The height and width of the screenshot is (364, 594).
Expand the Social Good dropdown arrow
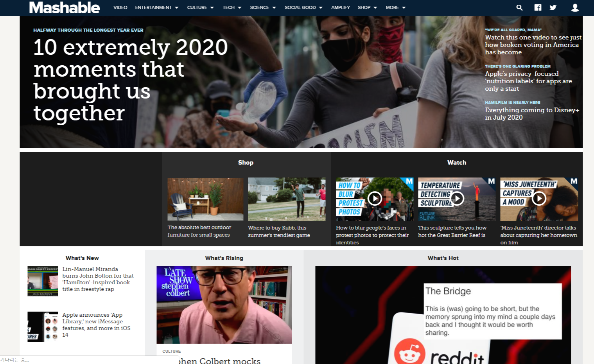[x=321, y=8]
